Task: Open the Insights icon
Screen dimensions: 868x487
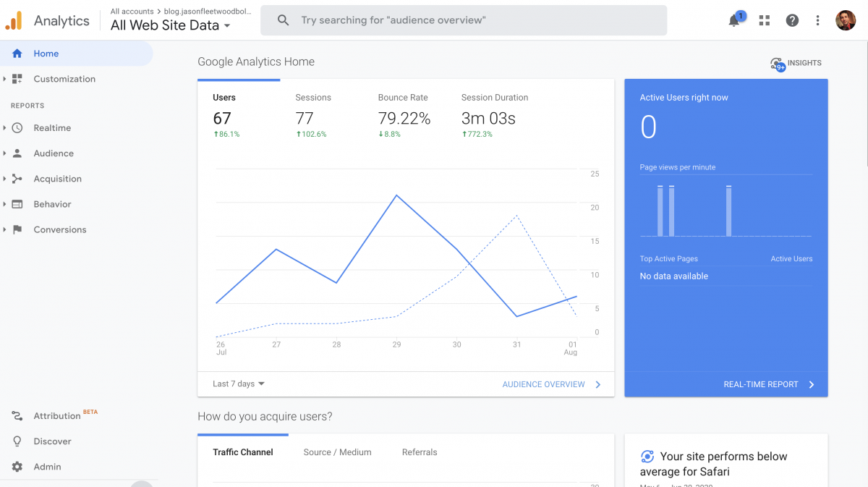Action: [x=778, y=64]
